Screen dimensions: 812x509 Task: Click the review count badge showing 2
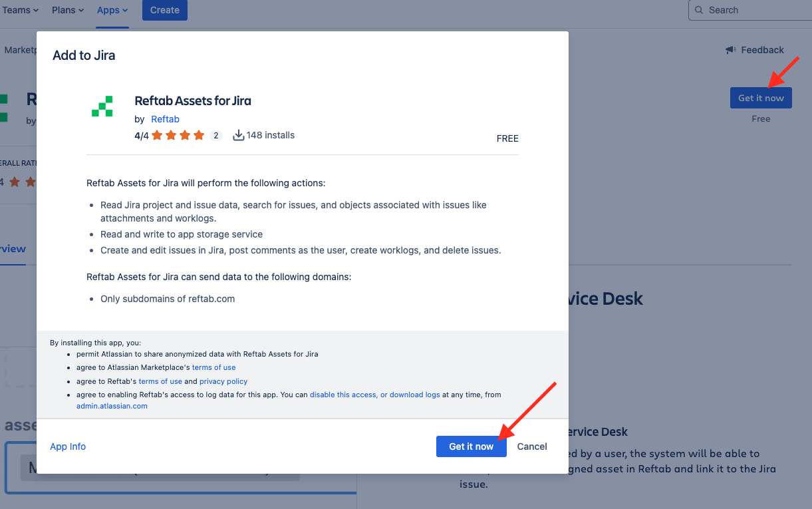[215, 136]
